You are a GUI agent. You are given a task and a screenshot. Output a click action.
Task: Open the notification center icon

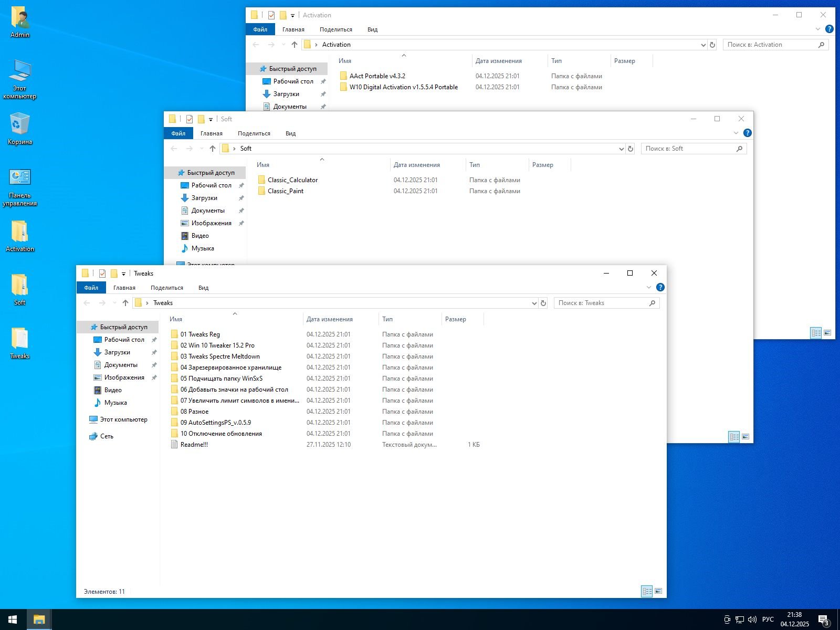[x=823, y=620]
